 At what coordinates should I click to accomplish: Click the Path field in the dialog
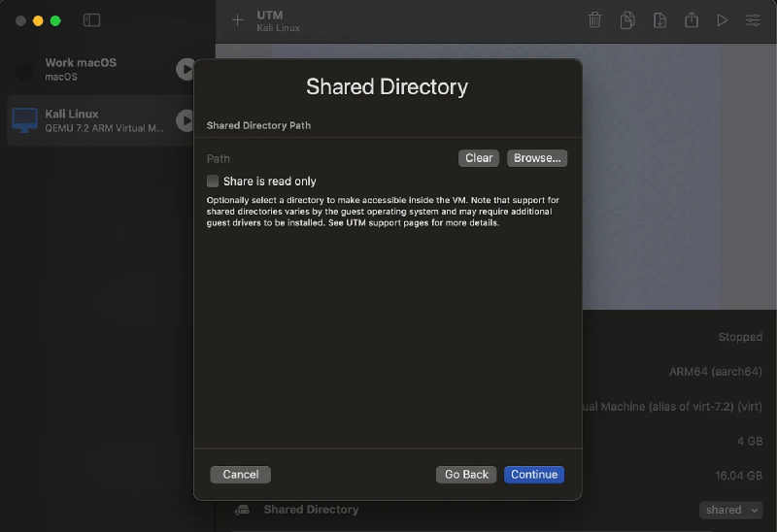click(330, 158)
